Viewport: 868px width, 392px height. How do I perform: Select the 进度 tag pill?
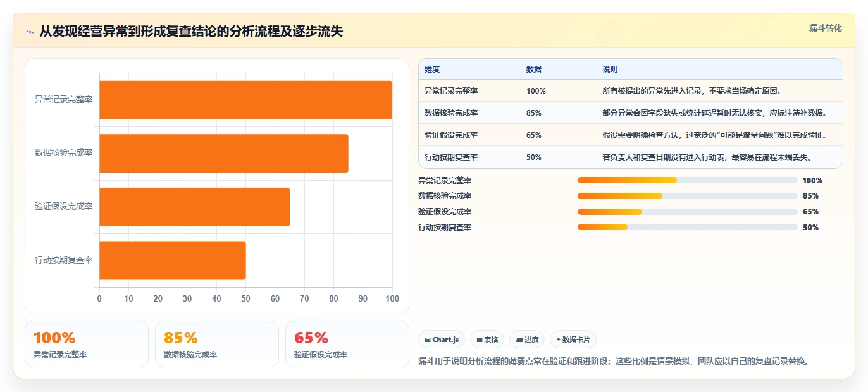click(527, 340)
